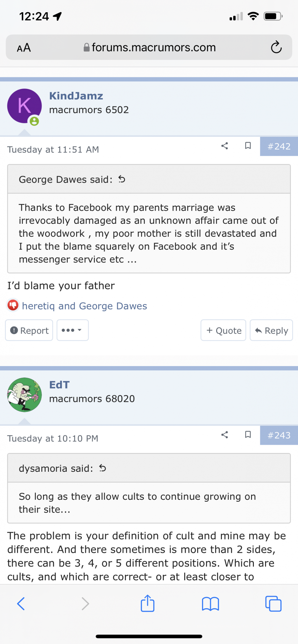Open Safari reader text size options
The width and height of the screenshot is (298, 644).
pyautogui.click(x=24, y=48)
